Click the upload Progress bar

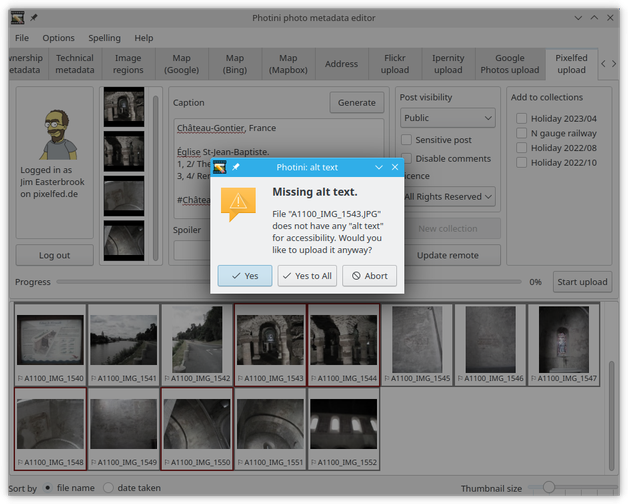point(289,282)
